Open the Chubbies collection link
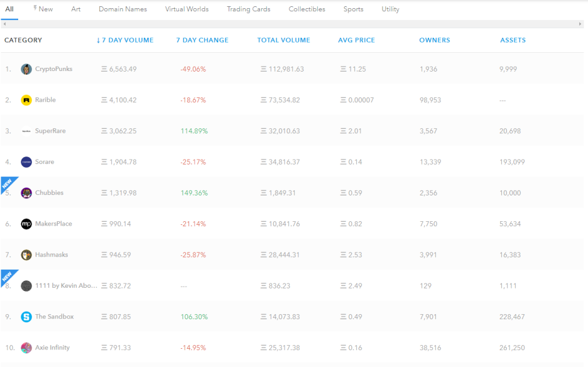Viewport: 588px width, 367px height. pyautogui.click(x=49, y=193)
